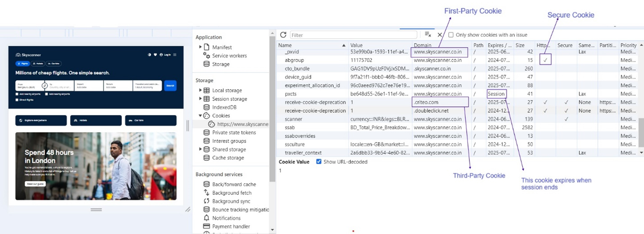The height and width of the screenshot is (234, 644).
Task: Select the Car hire tab pill
Action: (x=53, y=64)
